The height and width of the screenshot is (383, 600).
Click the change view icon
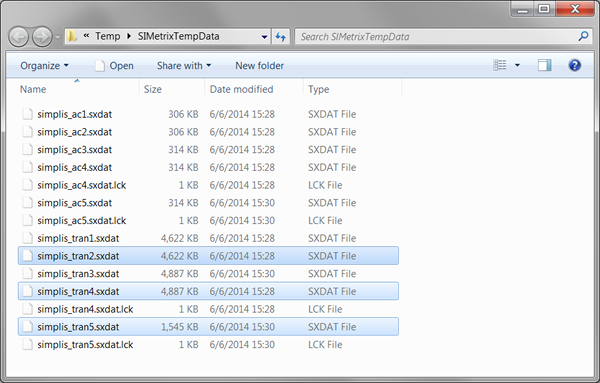(500, 65)
